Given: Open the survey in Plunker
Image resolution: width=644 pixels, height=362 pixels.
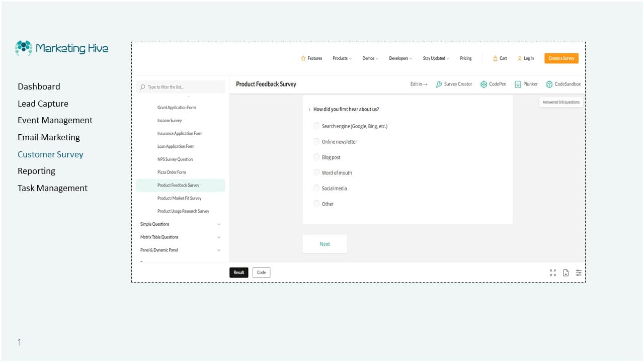Looking at the screenshot, I should tap(526, 84).
